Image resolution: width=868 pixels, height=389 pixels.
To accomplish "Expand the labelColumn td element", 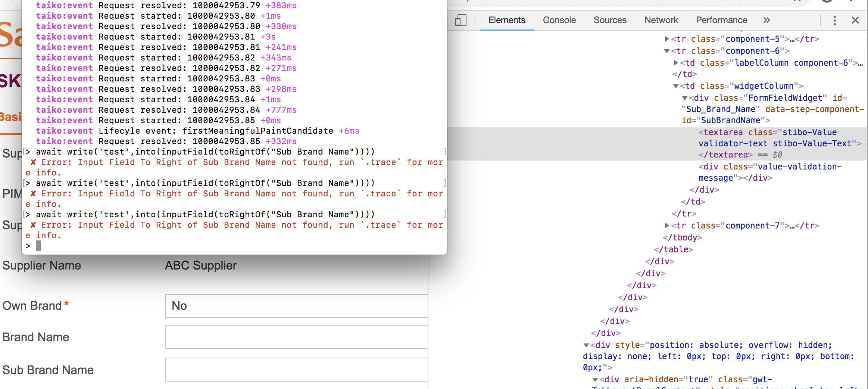I will [x=676, y=63].
